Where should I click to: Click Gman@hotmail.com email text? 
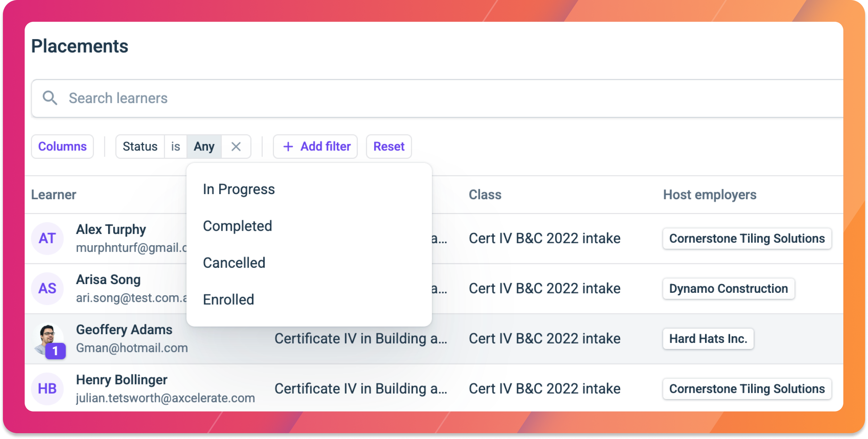pos(132,348)
